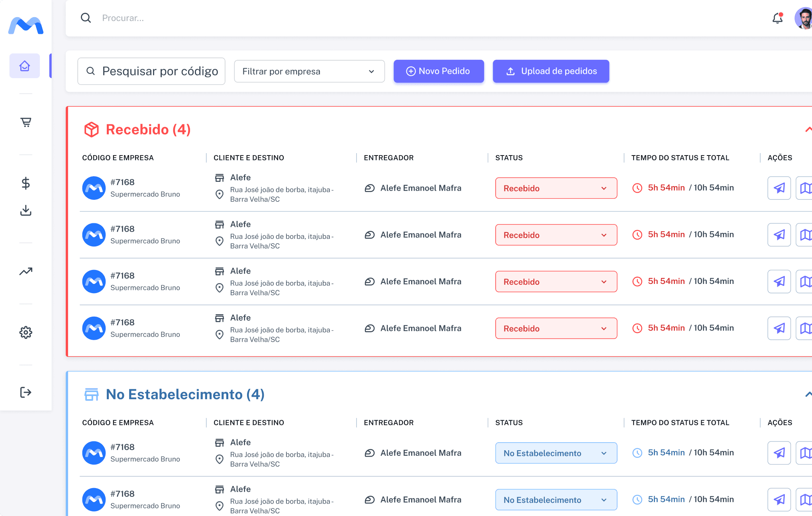Collapse the Recebido (4) section
The width and height of the screenshot is (812, 516).
coord(808,130)
